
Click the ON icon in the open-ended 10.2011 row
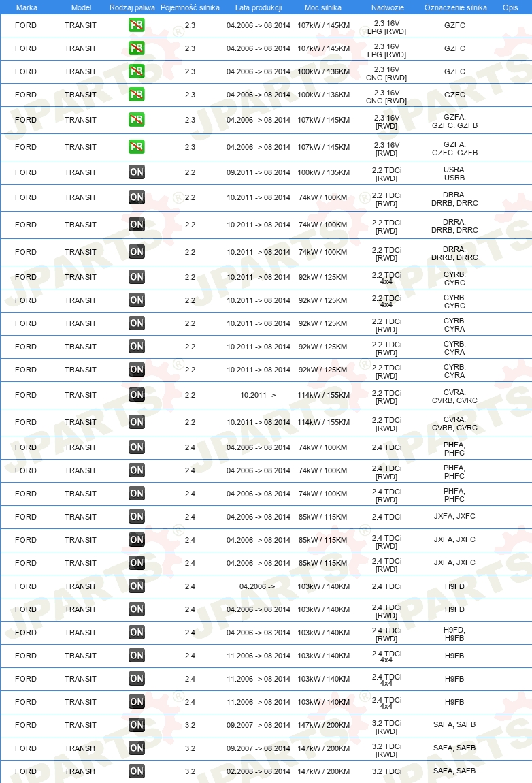pyautogui.click(x=136, y=395)
